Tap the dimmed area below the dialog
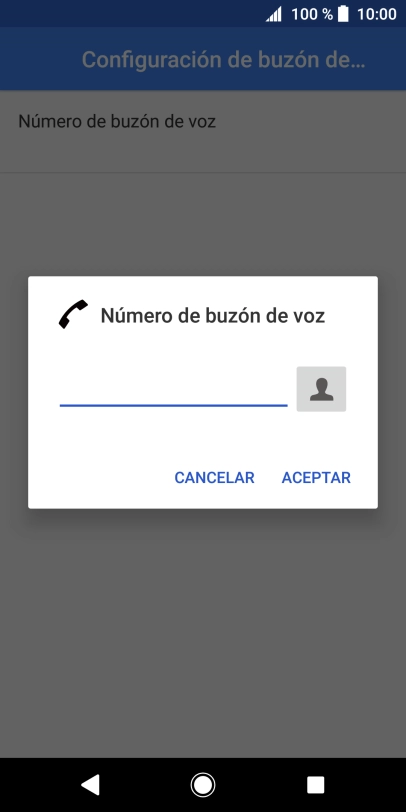This screenshot has width=406, height=812. pyautogui.click(x=203, y=632)
